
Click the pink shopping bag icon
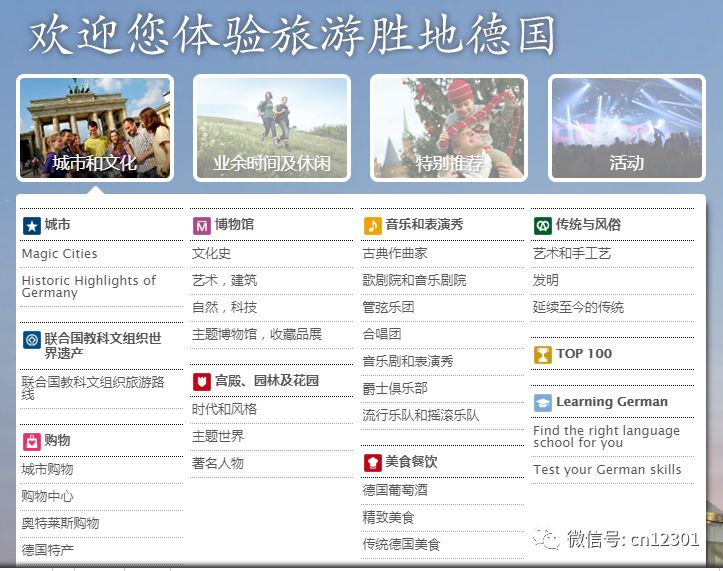point(32,442)
